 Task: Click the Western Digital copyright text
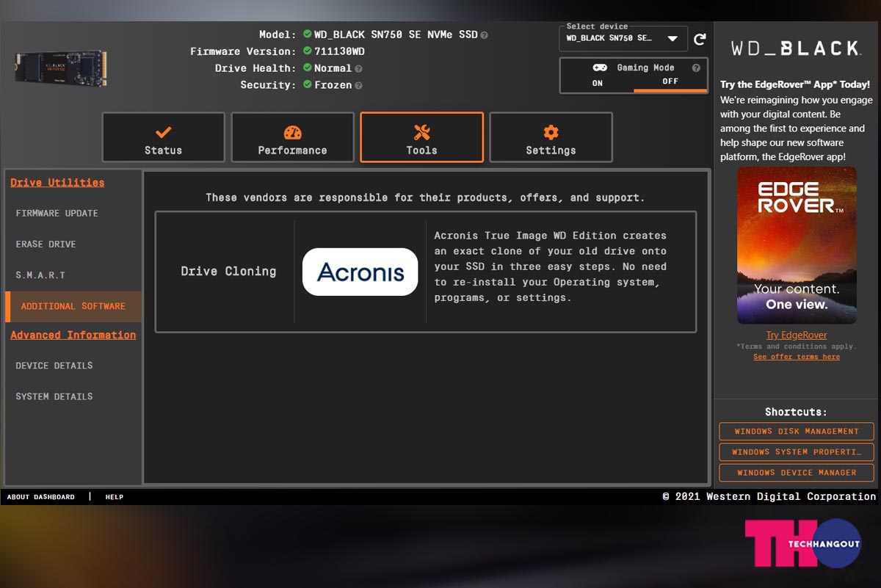[x=769, y=497]
